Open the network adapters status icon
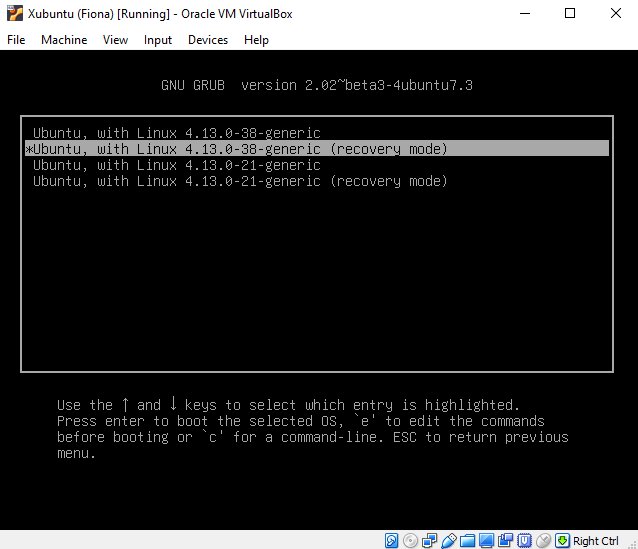Screen dimensions: 638x549 429,541
